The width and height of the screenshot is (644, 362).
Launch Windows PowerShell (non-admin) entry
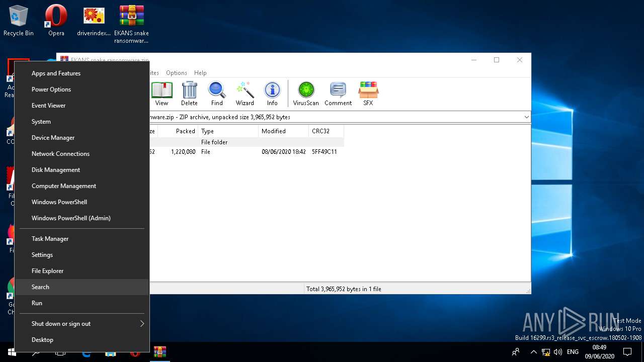(x=82, y=202)
